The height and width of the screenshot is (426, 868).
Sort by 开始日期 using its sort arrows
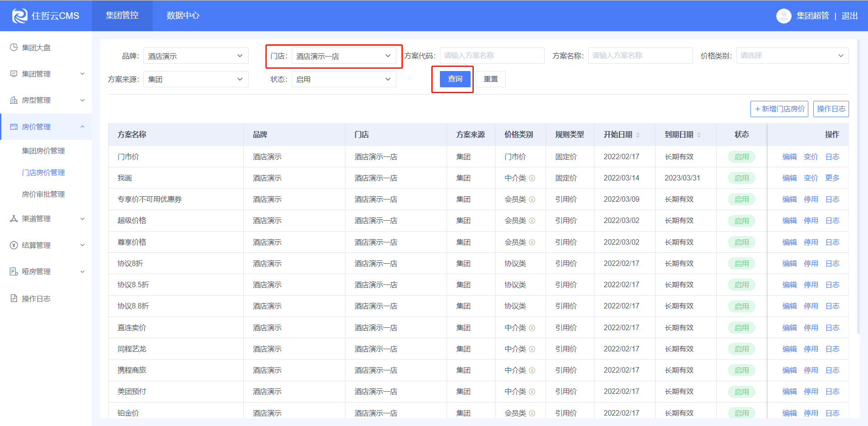(x=638, y=135)
